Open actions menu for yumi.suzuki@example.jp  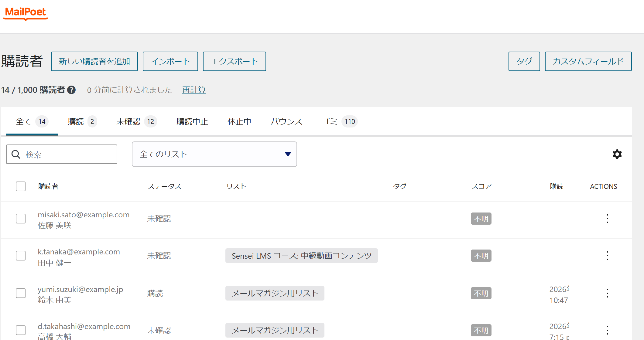(607, 293)
